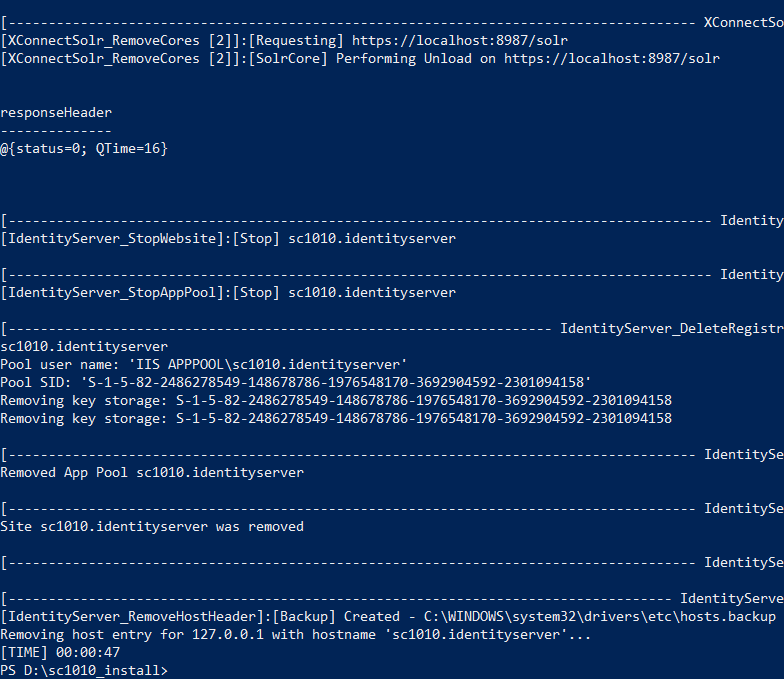Select the Pool SID line
Image resolution: width=784 pixels, height=679 pixels.
click(x=296, y=382)
